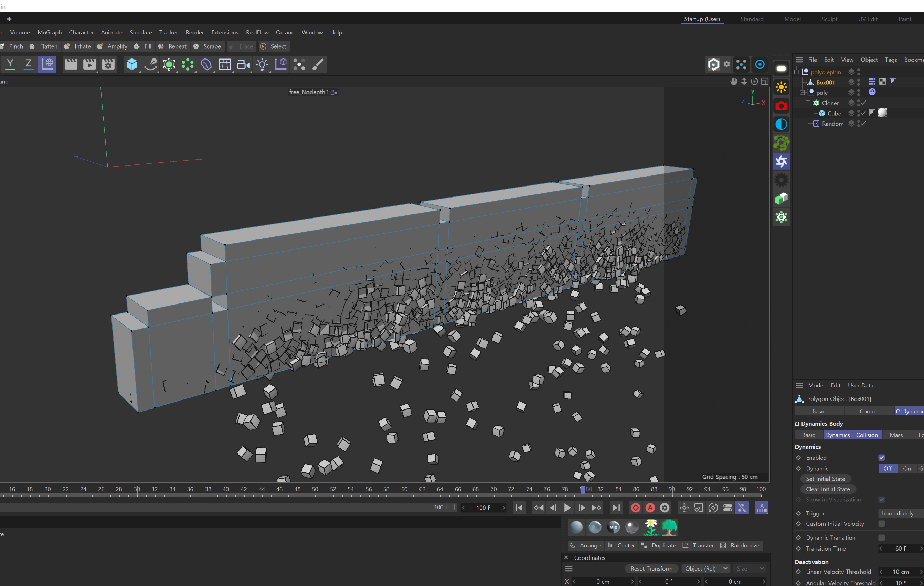Select the MIX material sphere swatch
924x586 pixels.
[614, 527]
